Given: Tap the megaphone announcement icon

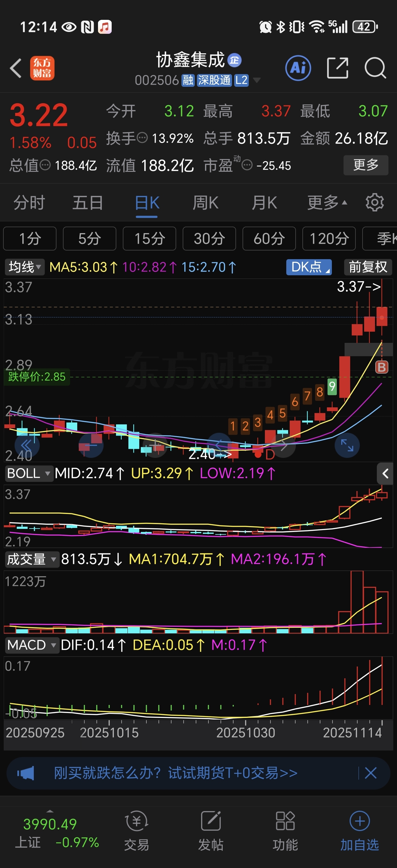Looking at the screenshot, I should (x=26, y=773).
